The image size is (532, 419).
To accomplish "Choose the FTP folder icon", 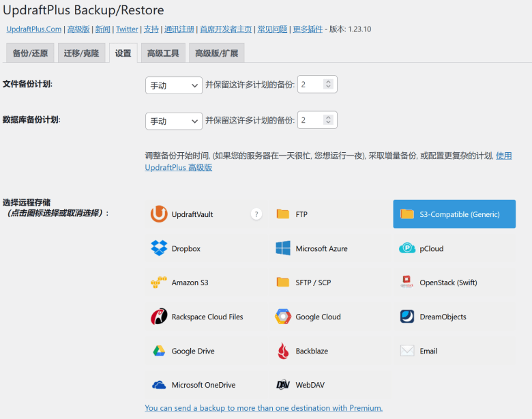I will coord(282,214).
